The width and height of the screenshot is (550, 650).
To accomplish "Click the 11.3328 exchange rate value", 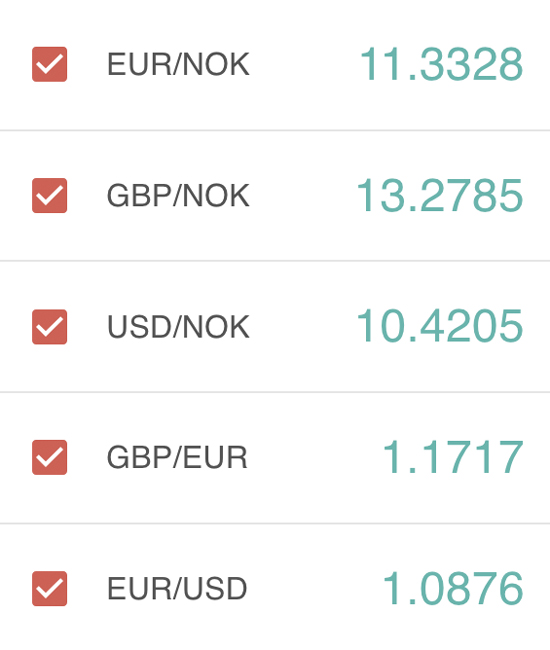I will [x=441, y=64].
